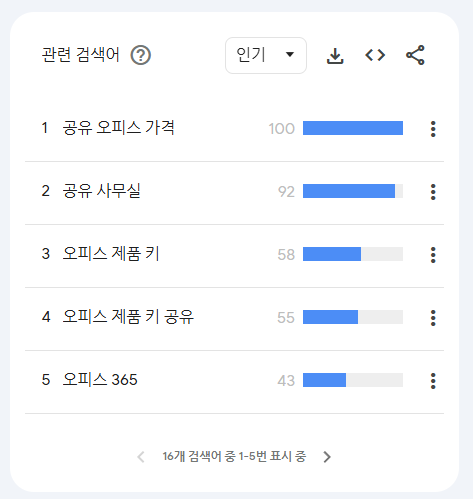The width and height of the screenshot is (473, 499).
Task: Open more options for 오피스 제품 키
Action: tap(433, 255)
